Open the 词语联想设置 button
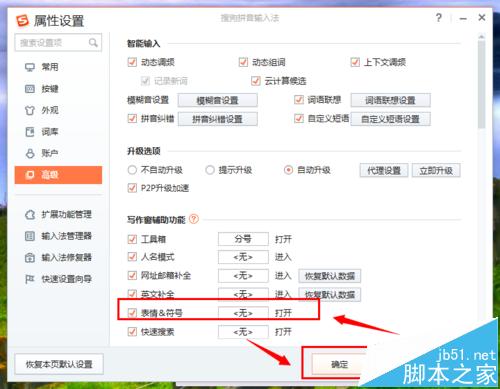Image resolution: width=500 pixels, height=389 pixels. pos(390,100)
